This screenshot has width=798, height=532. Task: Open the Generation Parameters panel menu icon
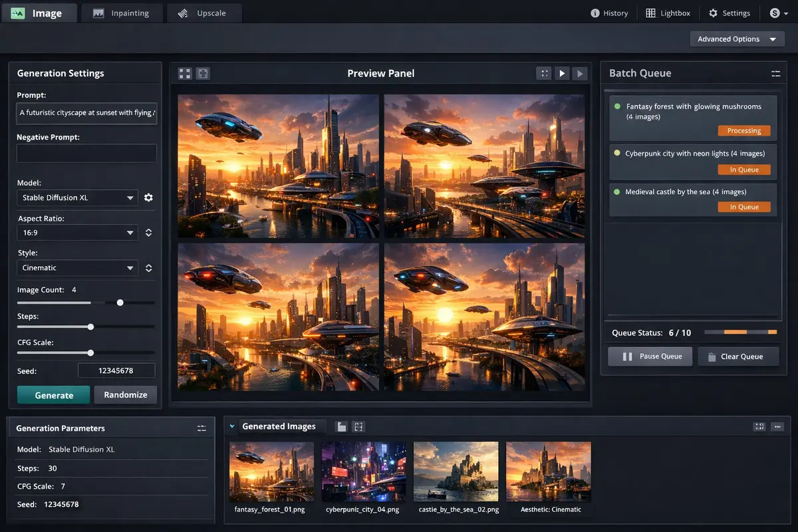click(x=201, y=428)
